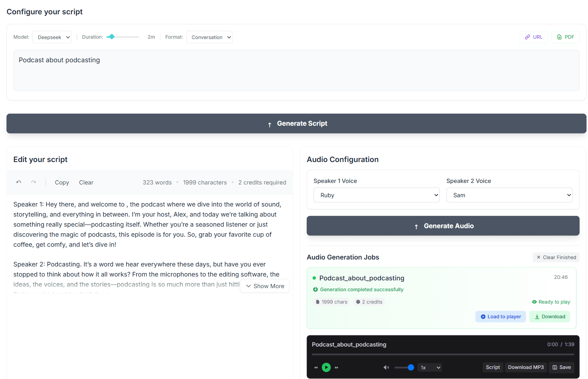Click the player track title Podcast_about_podcasting

click(349, 345)
